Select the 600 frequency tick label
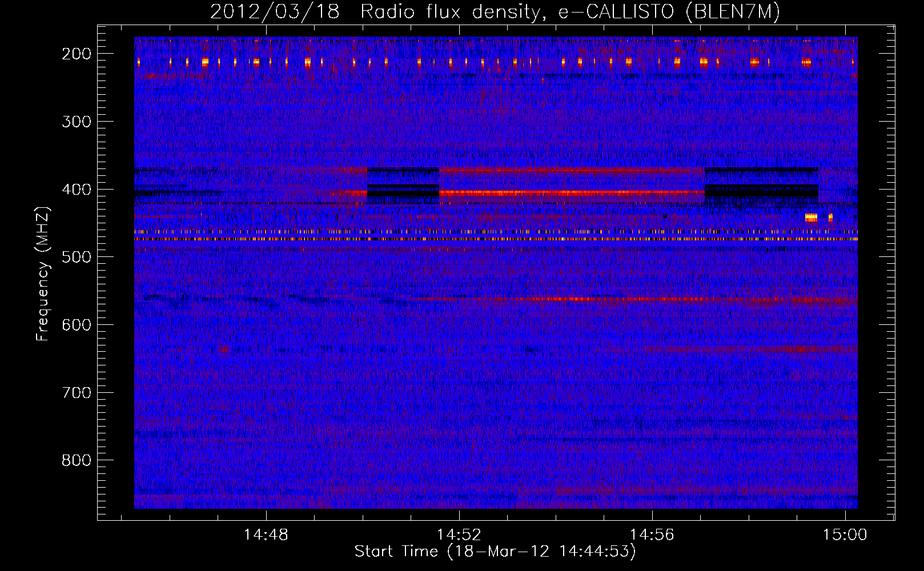The image size is (924, 571). pyautogui.click(x=77, y=325)
